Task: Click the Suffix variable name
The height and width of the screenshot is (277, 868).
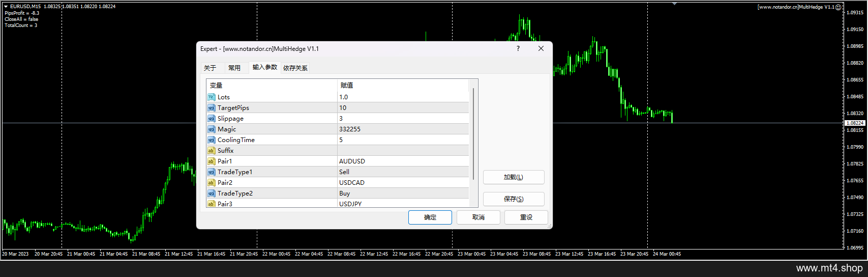Action: [225, 151]
